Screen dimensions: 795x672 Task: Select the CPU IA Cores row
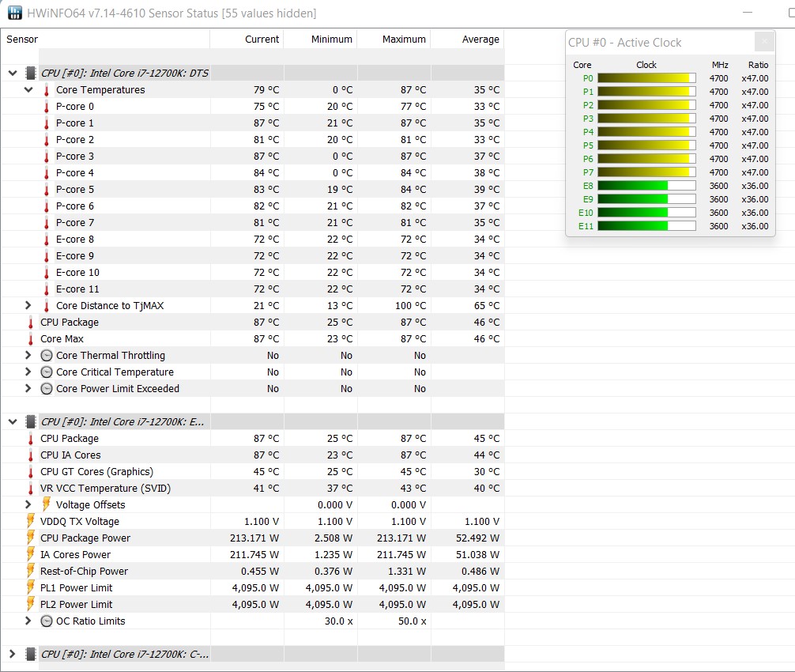coord(253,455)
